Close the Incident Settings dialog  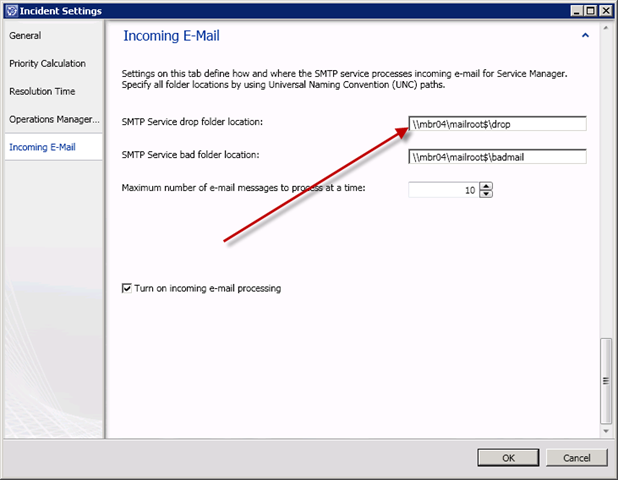coord(605,10)
